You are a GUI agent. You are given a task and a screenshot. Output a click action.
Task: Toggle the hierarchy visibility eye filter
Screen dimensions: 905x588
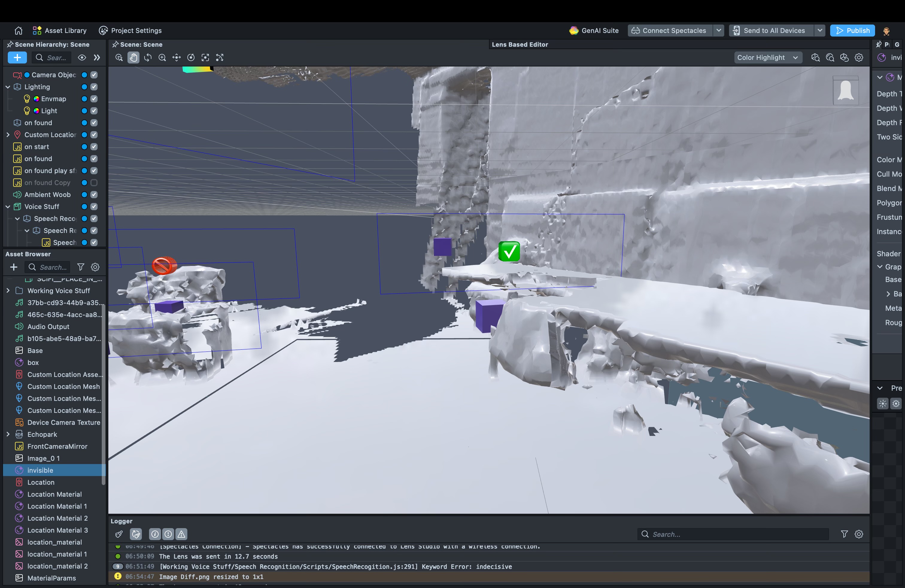click(x=82, y=57)
